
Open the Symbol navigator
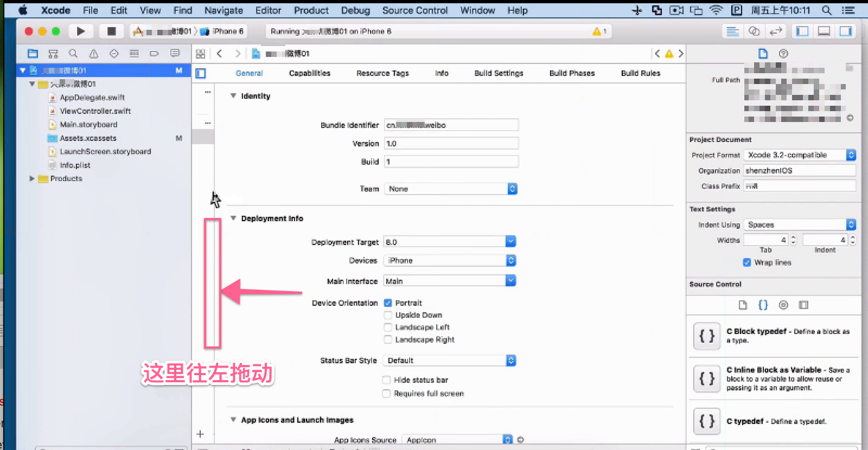point(53,54)
